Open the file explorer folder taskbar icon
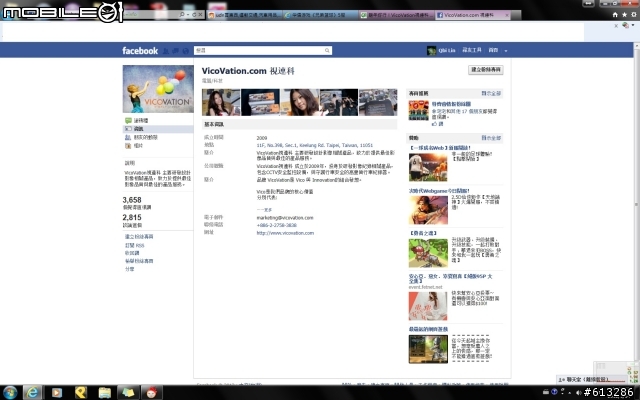This screenshot has width=640, height=400. click(x=104, y=393)
